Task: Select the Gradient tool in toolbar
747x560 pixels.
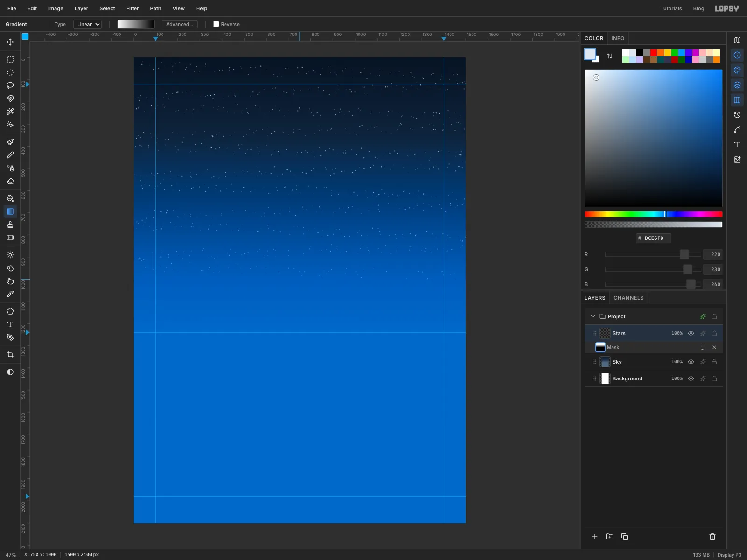Action: pos(10,211)
